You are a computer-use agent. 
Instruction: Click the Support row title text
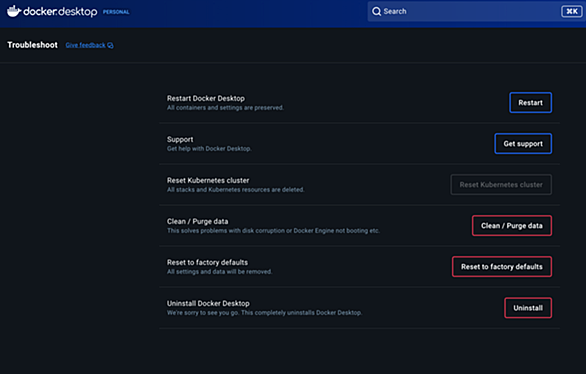click(180, 139)
